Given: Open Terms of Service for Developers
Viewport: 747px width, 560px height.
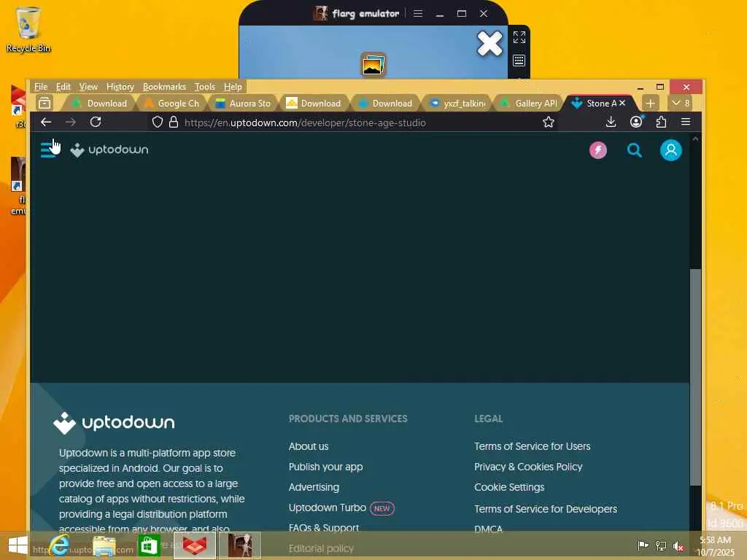Looking at the screenshot, I should 546,509.
